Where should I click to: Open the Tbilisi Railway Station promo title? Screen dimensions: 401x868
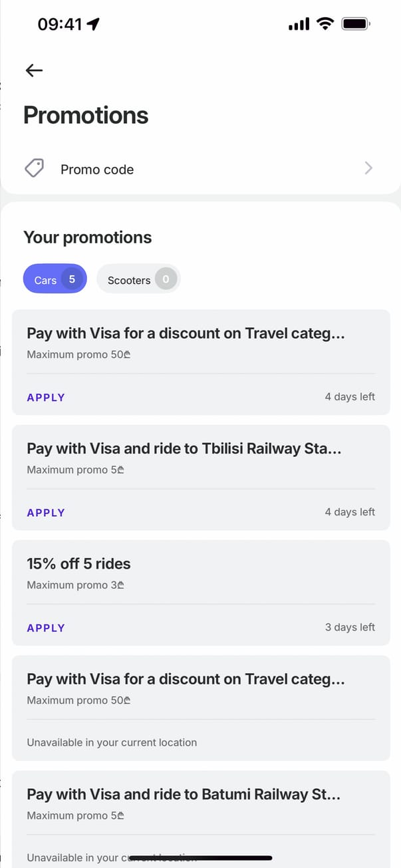[184, 449]
